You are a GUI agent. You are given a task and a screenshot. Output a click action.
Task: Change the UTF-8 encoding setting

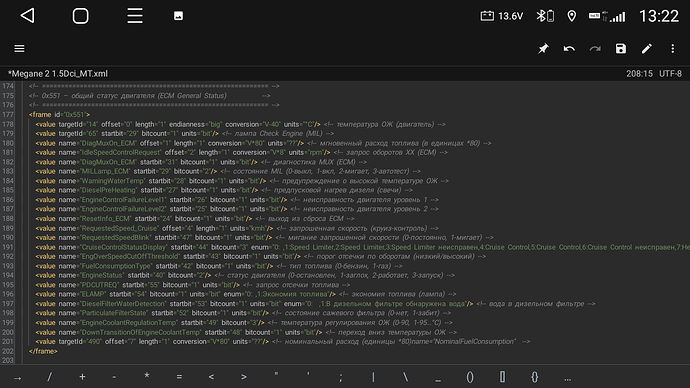tap(670, 73)
